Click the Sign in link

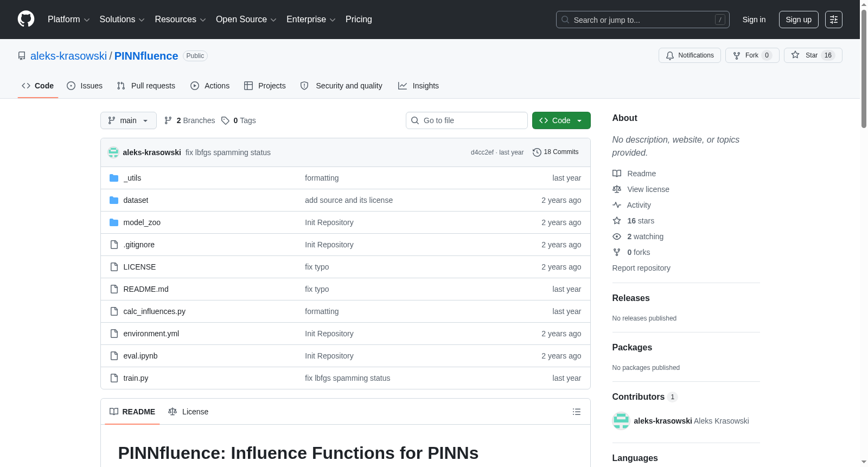(754, 20)
